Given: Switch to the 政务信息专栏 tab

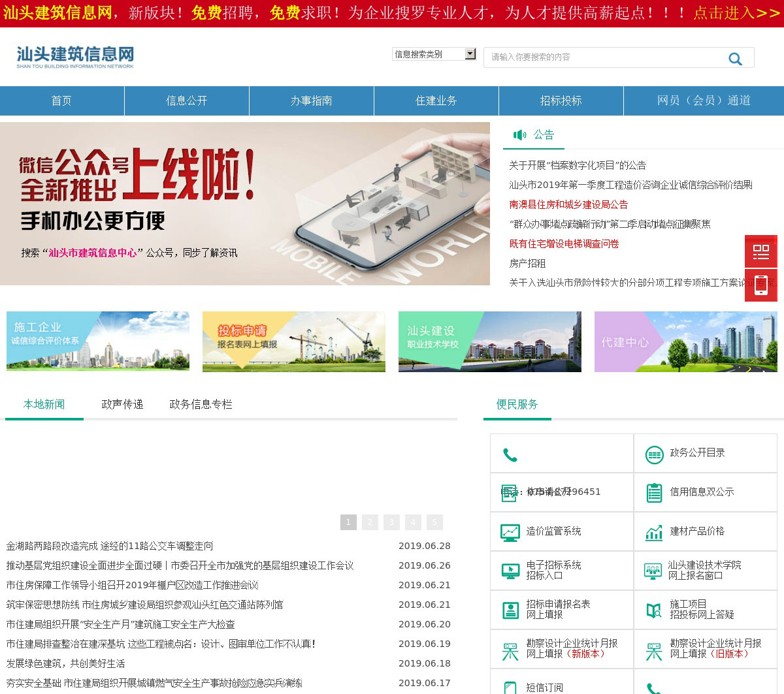Looking at the screenshot, I should pos(201,405).
